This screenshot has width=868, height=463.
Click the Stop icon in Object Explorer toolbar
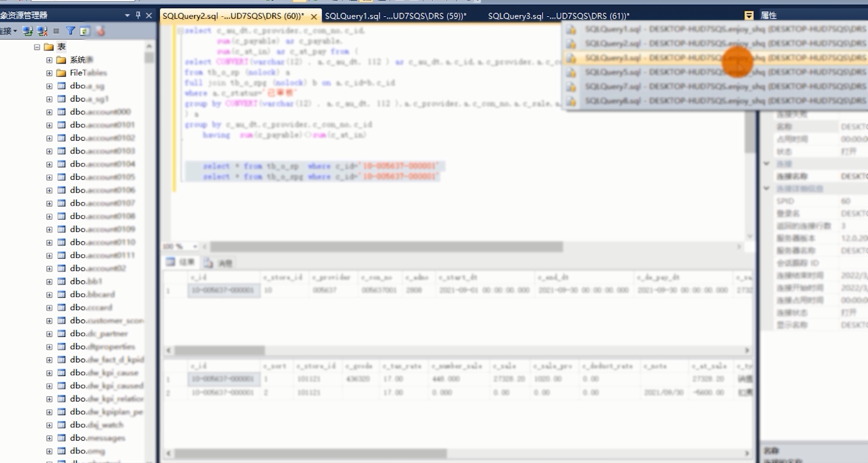[56, 31]
